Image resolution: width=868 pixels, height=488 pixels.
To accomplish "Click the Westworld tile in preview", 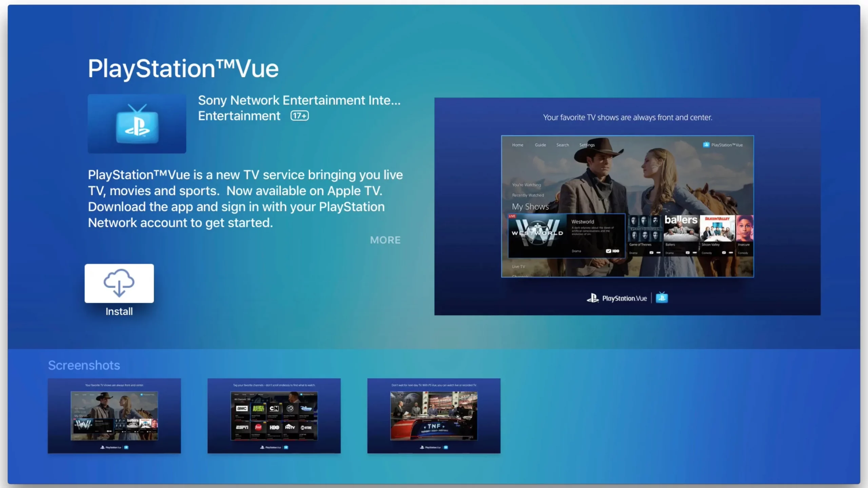I will pyautogui.click(x=567, y=236).
